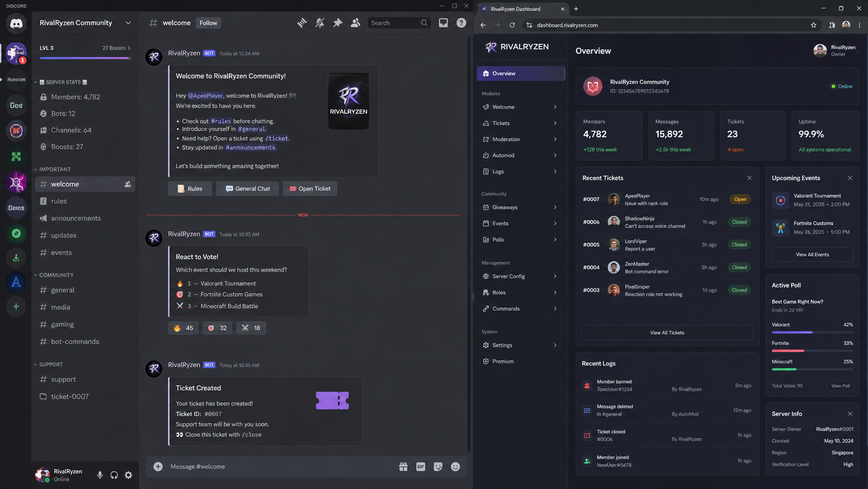Click the Rules button under welcome message

point(189,189)
